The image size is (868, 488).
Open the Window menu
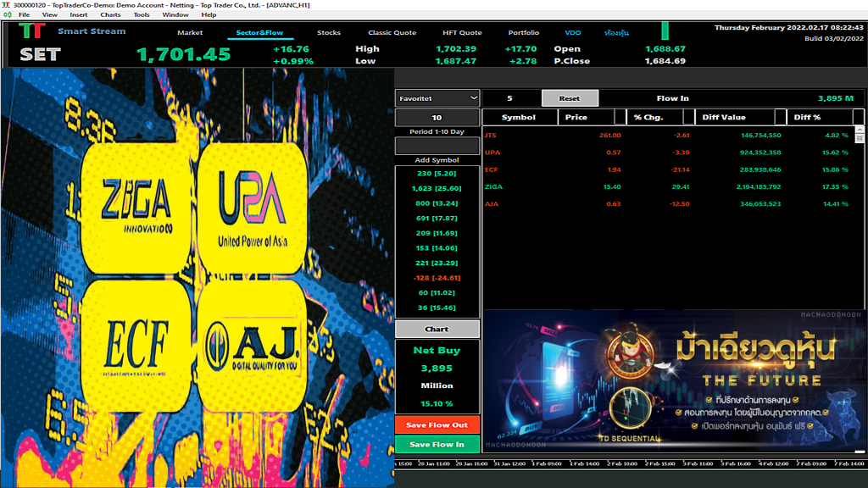pos(175,15)
